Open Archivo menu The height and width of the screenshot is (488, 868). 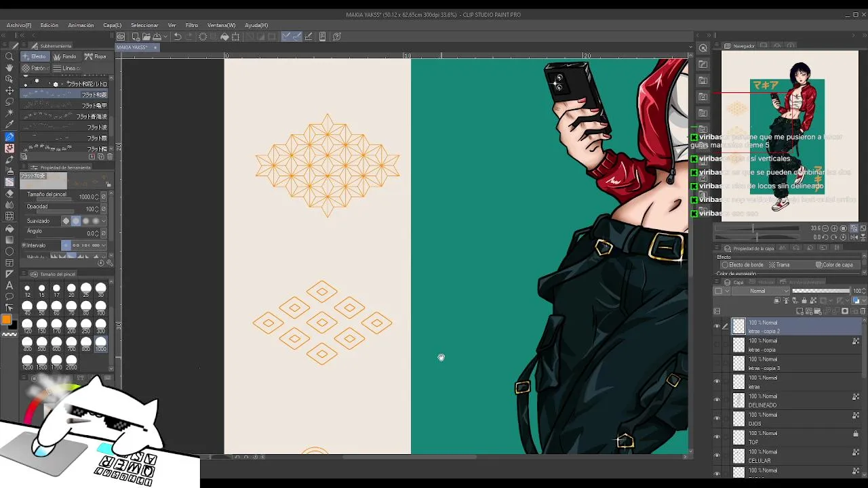tap(19, 25)
